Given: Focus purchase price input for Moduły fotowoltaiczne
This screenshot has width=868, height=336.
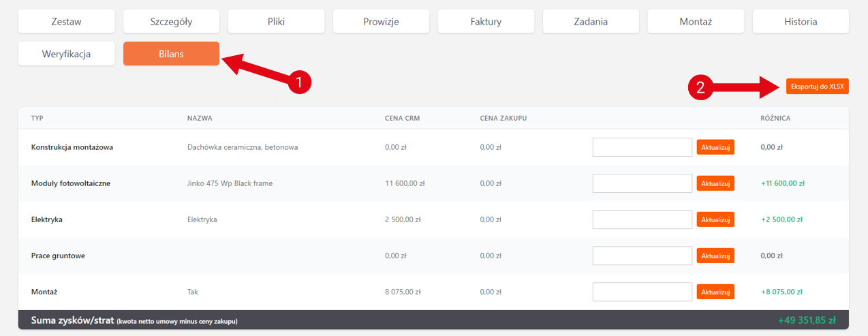Looking at the screenshot, I should (642, 183).
